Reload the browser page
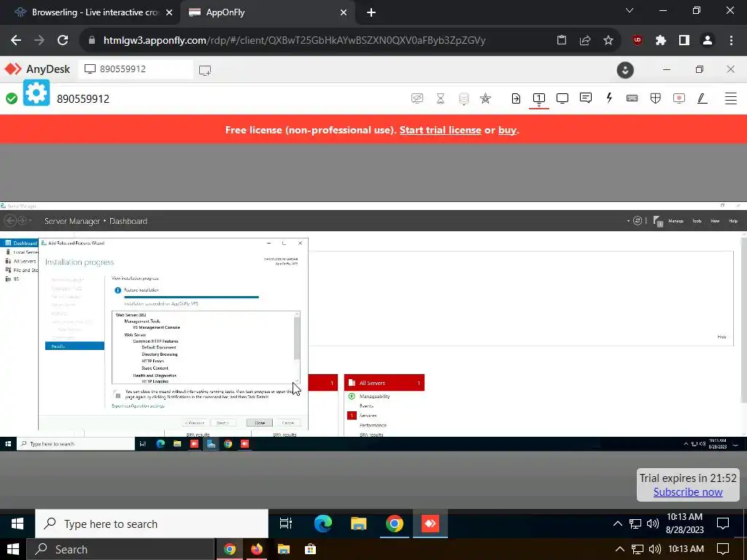 point(63,41)
